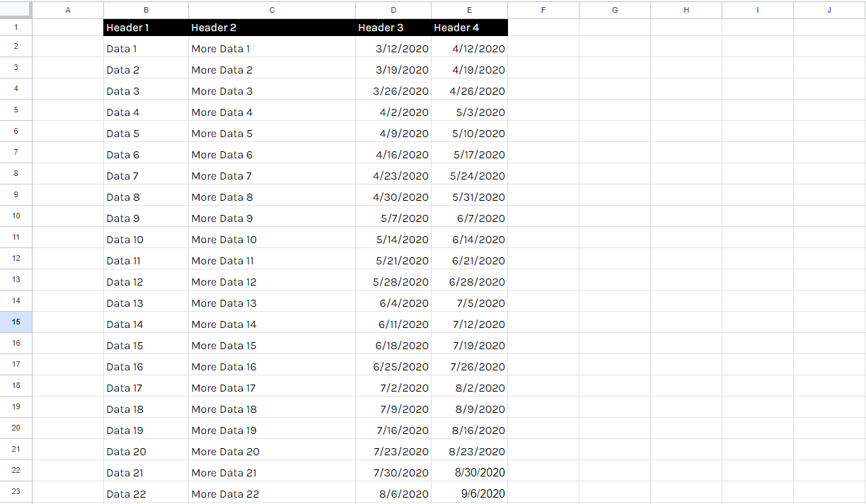866x504 pixels.
Task: Click the Header 4 cell
Action: [470, 28]
